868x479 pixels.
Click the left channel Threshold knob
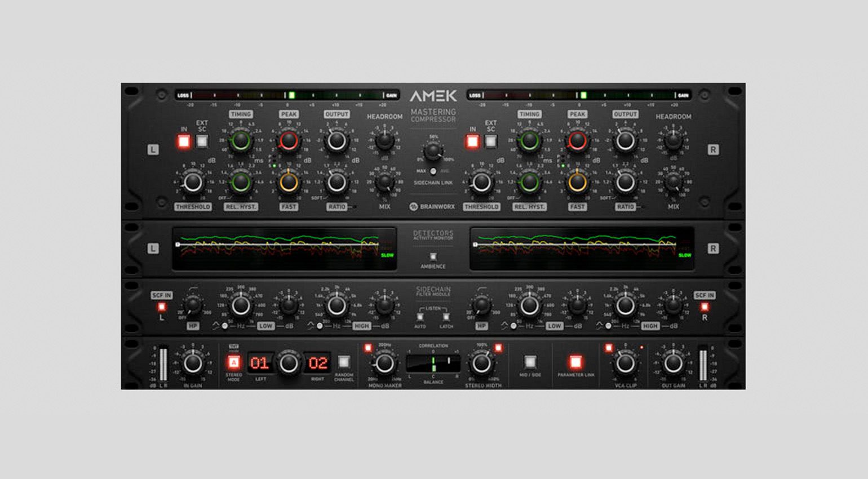pyautogui.click(x=193, y=183)
